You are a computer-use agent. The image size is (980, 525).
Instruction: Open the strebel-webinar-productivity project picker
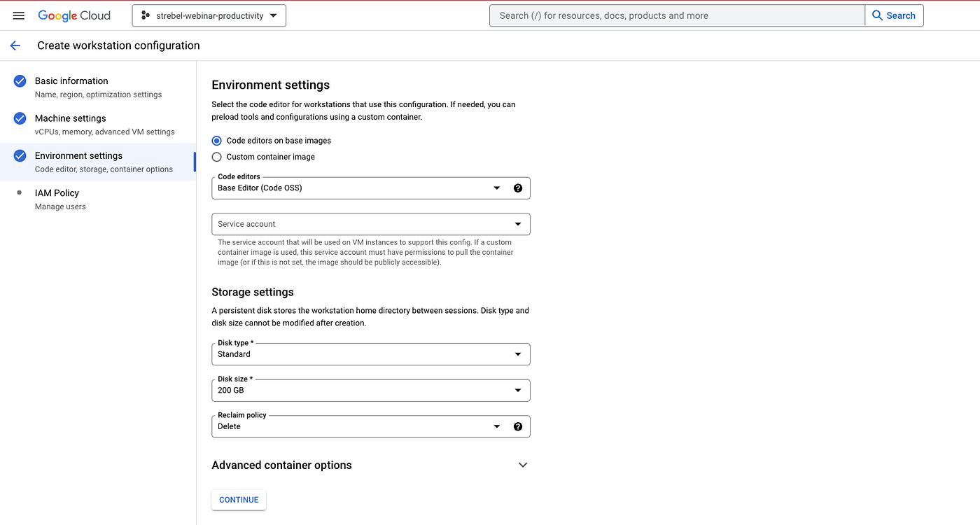coord(209,15)
